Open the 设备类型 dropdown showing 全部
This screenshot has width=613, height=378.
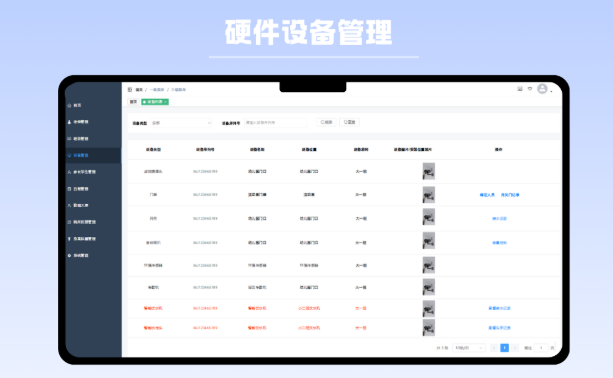pos(181,123)
